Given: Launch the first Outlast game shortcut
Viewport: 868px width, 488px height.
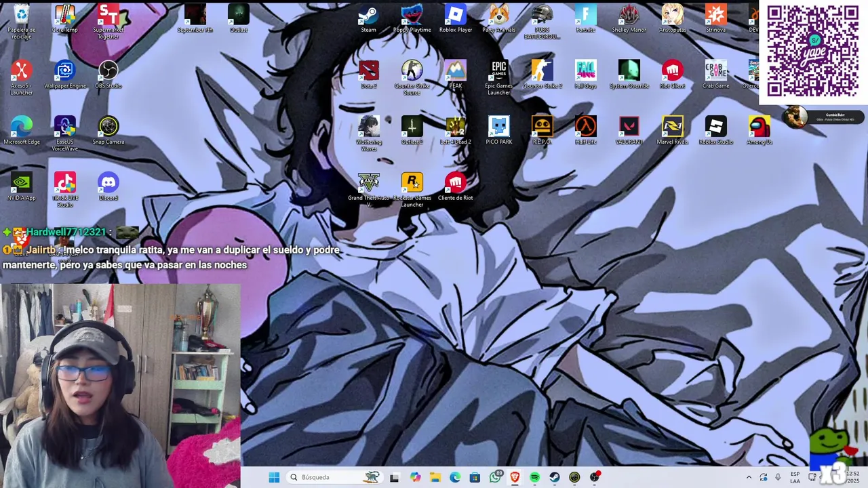Looking at the screenshot, I should (238, 19).
